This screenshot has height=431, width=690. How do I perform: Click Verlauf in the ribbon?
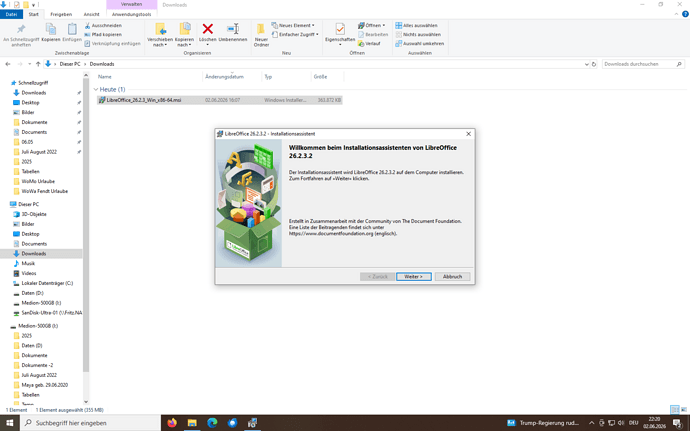pyautogui.click(x=369, y=44)
